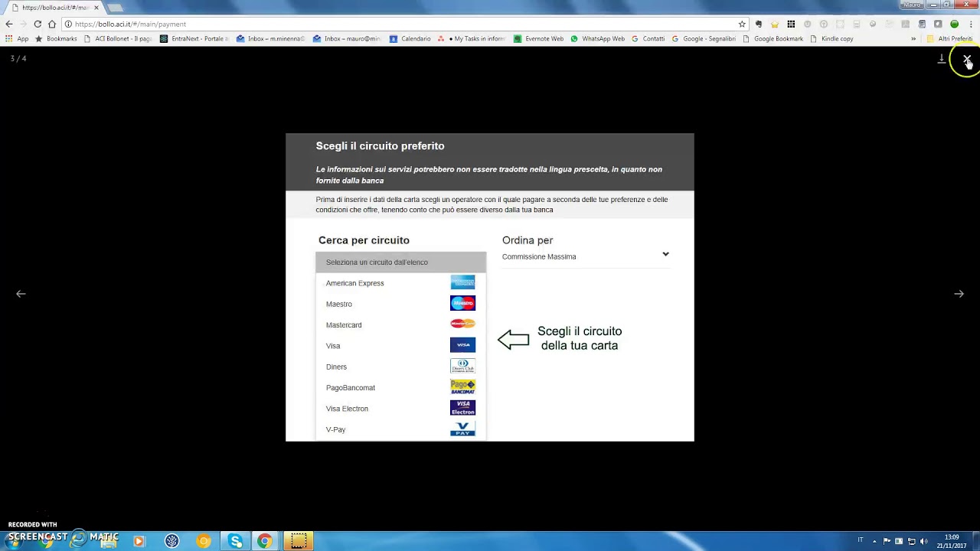Select Diners circuit

[400, 367]
